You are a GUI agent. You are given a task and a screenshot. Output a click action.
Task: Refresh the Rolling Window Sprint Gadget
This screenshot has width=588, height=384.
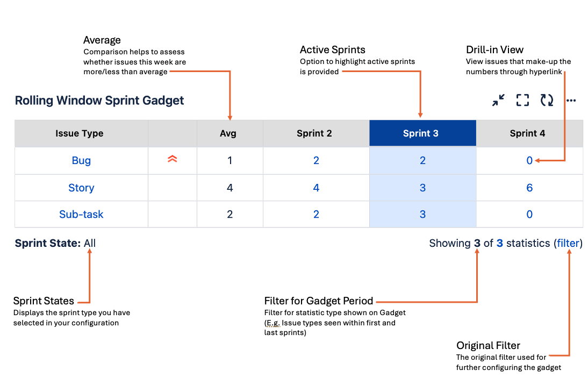[x=546, y=100]
